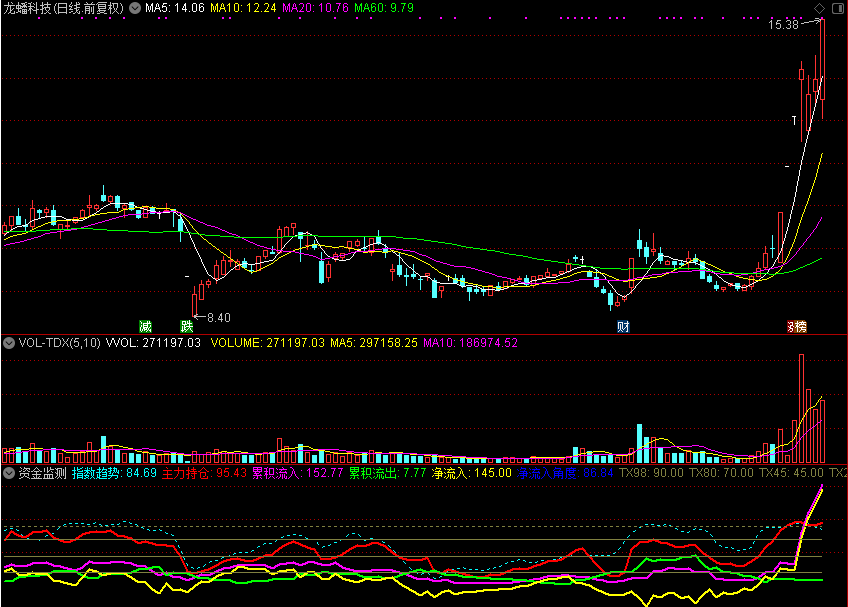Open the VOL-TDX indicator dropdown circle

coord(9,343)
